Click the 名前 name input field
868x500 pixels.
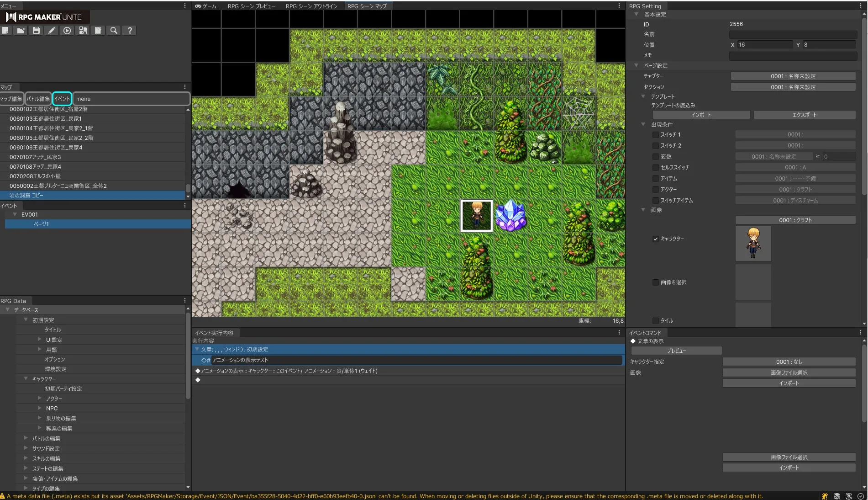pos(793,35)
